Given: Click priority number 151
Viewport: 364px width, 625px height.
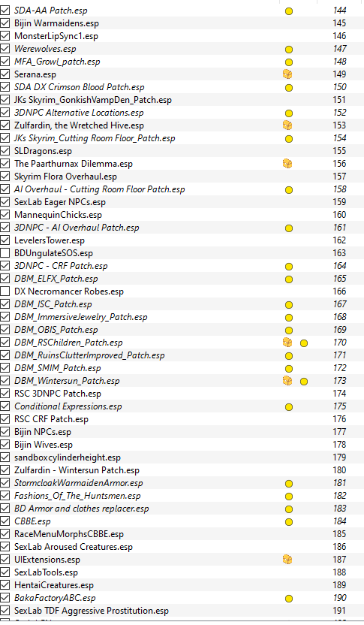Looking at the screenshot, I should [339, 100].
